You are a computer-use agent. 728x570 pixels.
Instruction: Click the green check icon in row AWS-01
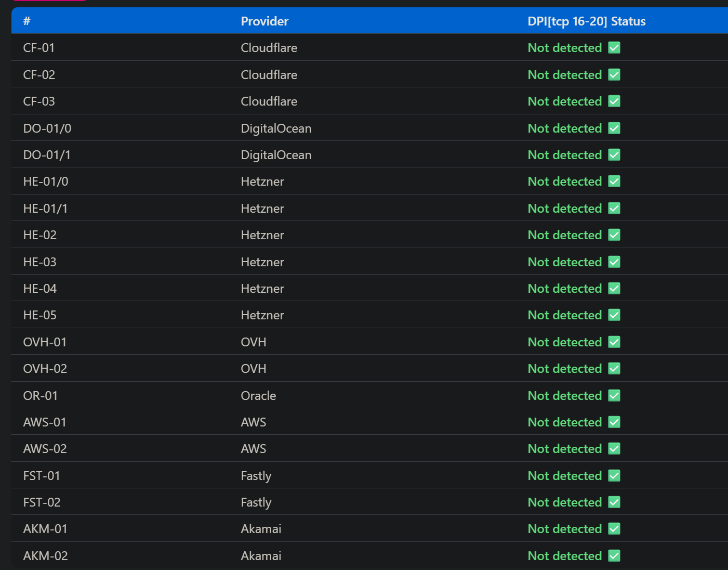[614, 422]
